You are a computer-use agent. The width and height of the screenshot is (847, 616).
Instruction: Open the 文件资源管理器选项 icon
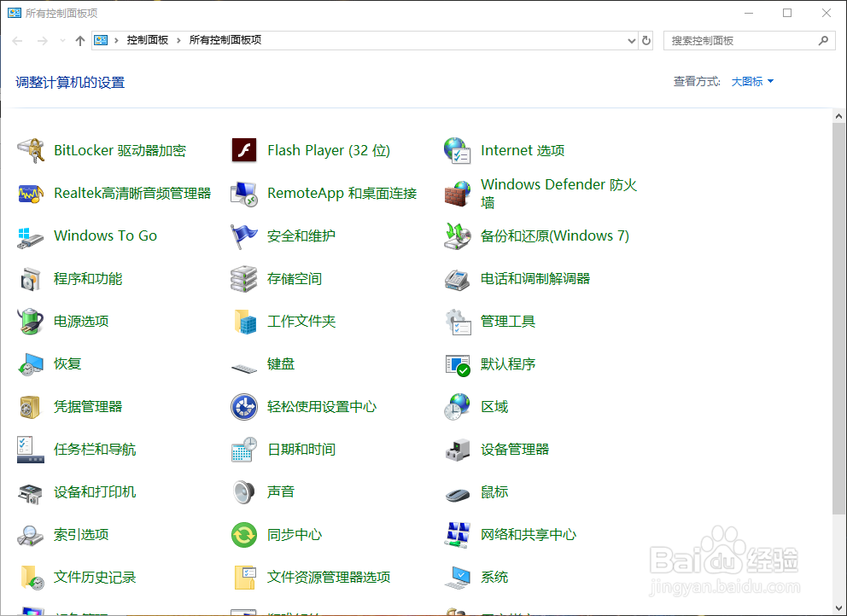click(x=244, y=578)
